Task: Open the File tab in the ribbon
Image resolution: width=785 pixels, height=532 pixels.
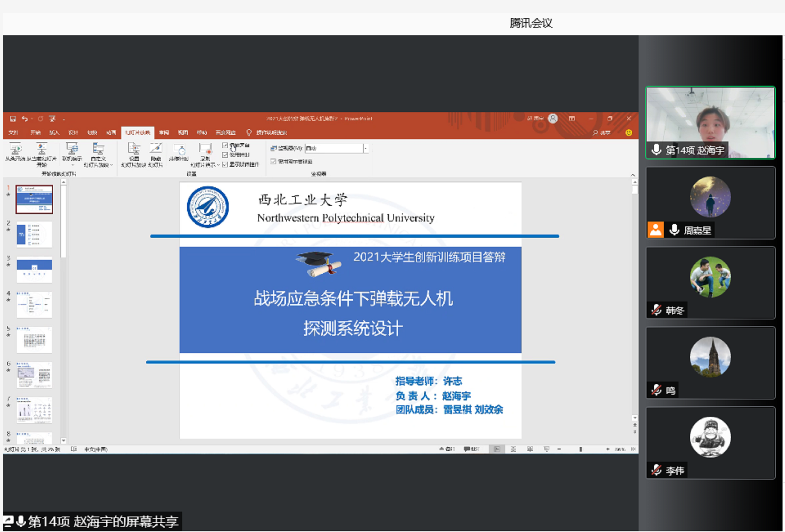Action: [x=13, y=133]
